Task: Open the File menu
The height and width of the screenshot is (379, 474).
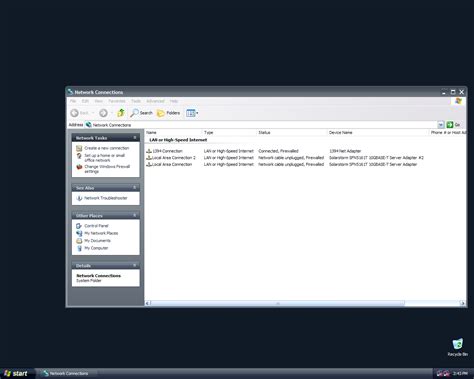Action: tap(73, 101)
